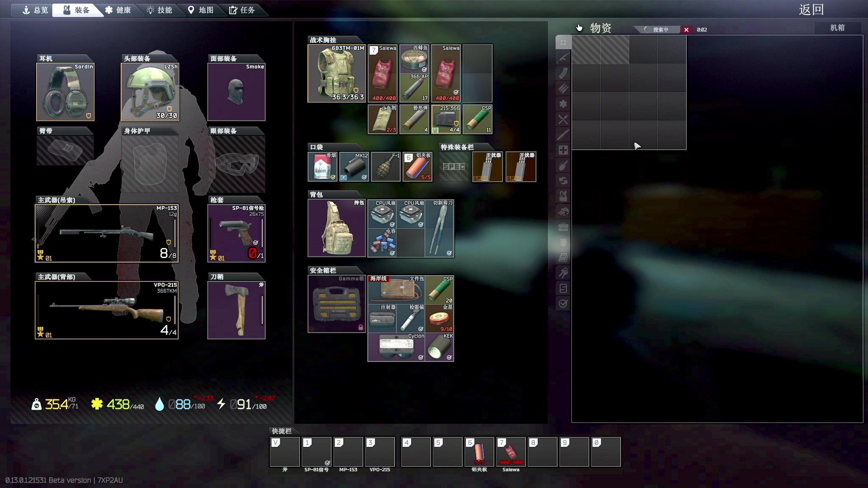Select the 6B3TM-01M tactical rig item
The height and width of the screenshot is (488, 868).
336,73
